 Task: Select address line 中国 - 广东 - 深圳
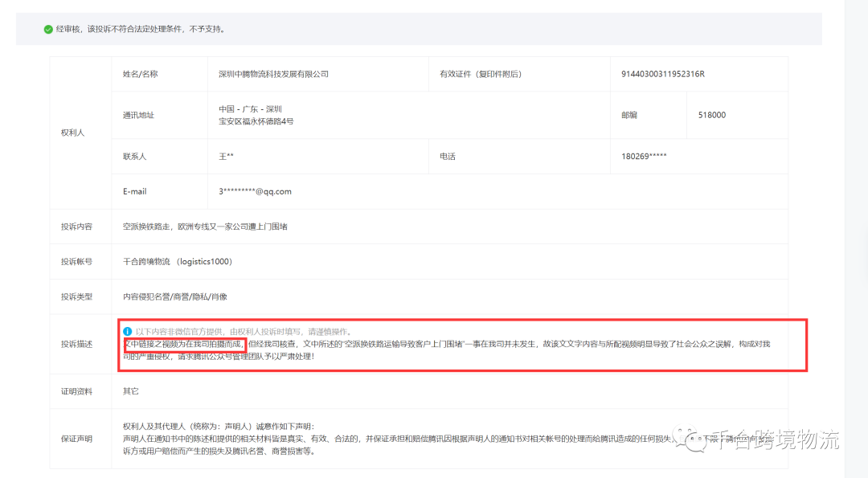(250, 109)
